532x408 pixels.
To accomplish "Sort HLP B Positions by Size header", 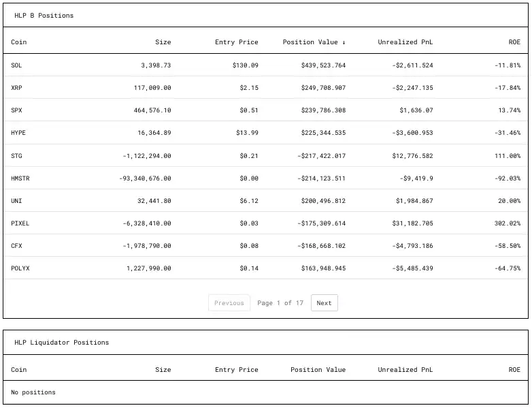I will point(163,42).
